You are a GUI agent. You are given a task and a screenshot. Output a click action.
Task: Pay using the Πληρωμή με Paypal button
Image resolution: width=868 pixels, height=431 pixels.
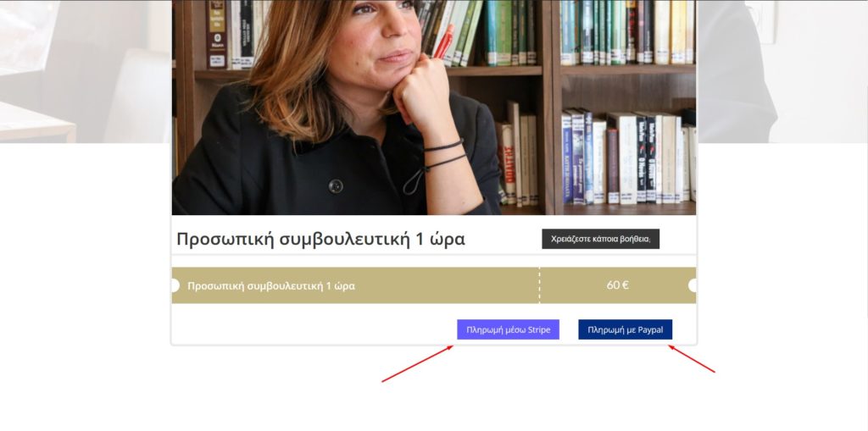pyautogui.click(x=625, y=329)
